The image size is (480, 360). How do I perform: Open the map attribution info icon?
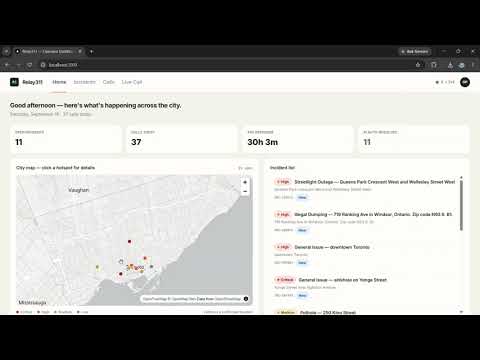pos(246,299)
